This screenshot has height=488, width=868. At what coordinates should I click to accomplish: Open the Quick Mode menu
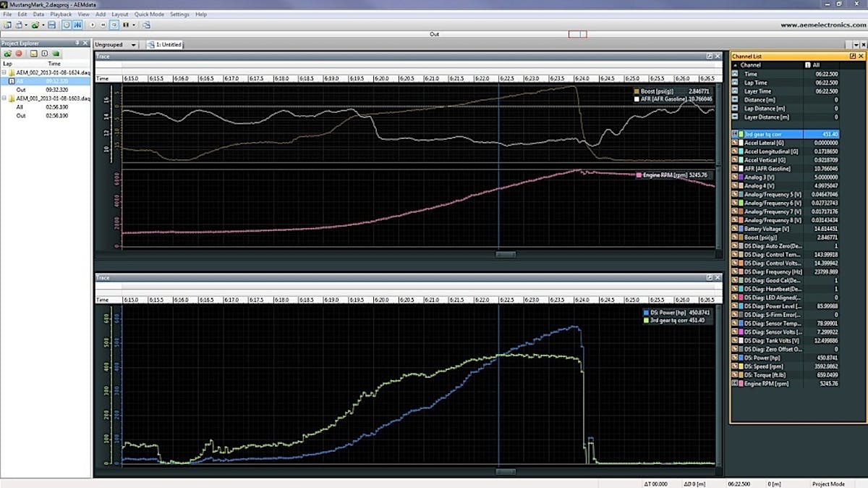click(x=148, y=14)
